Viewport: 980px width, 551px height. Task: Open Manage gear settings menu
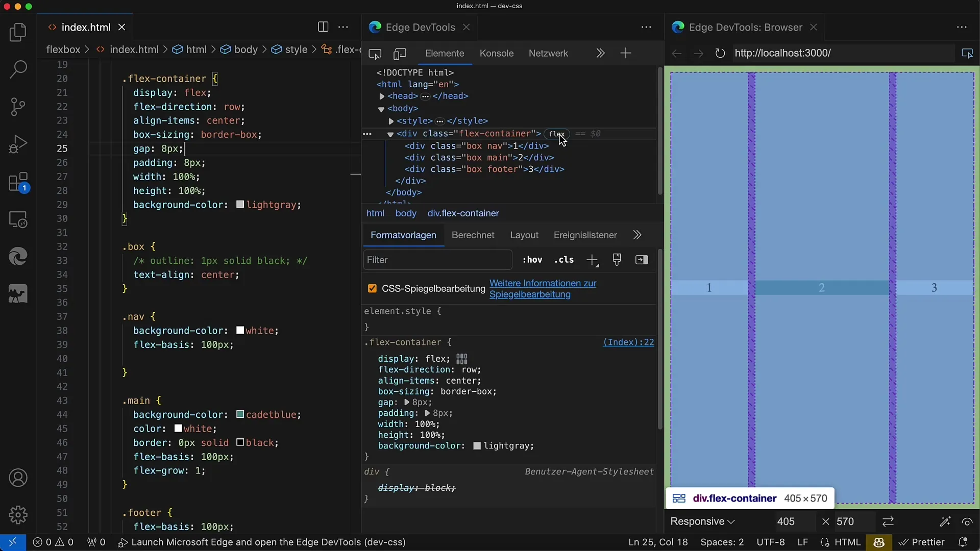18,515
